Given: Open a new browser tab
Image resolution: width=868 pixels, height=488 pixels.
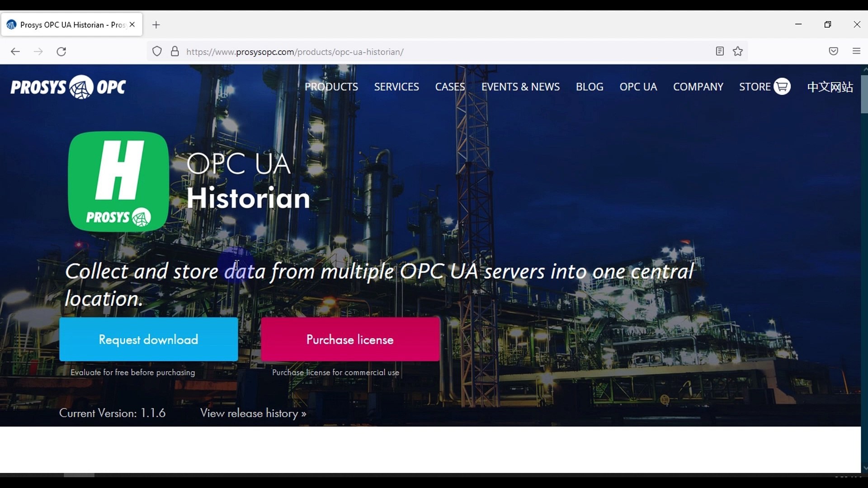Looking at the screenshot, I should [x=156, y=25].
